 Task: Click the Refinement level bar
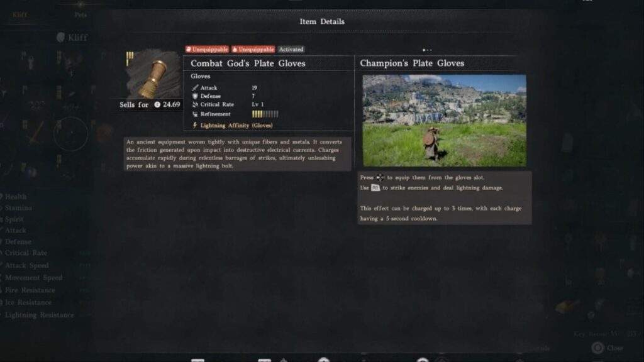tap(265, 114)
